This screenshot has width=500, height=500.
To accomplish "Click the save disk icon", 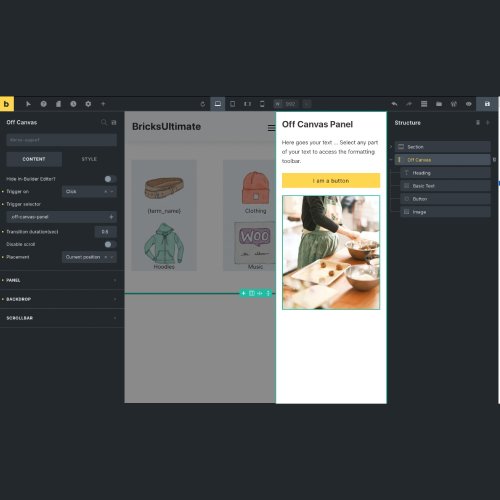I will coord(487,104).
